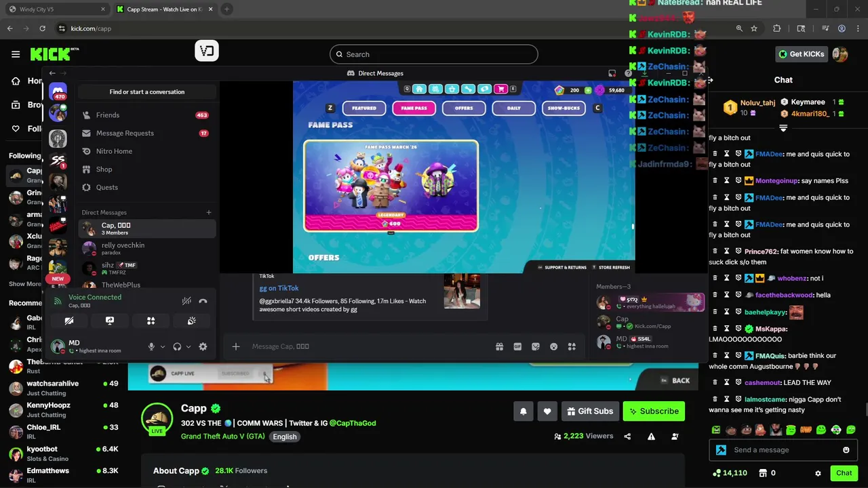Screen dimensions: 868x488
Task: Click the NEW unread mentions pill
Action: point(58,279)
